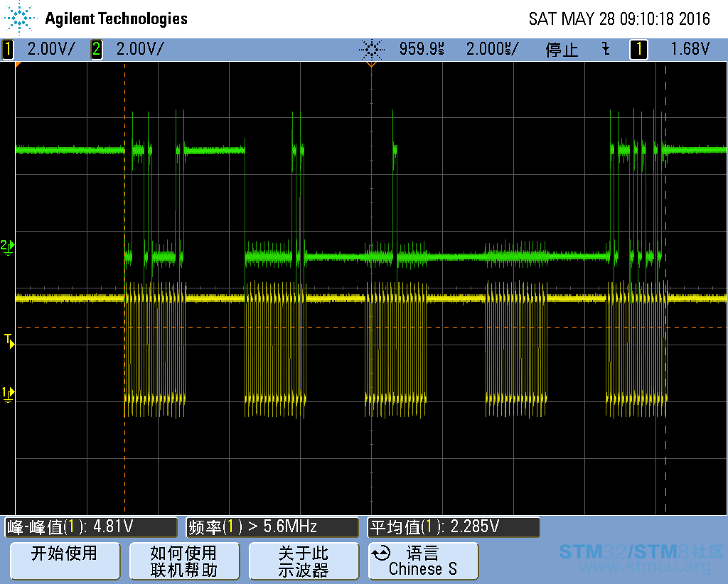Click the rising edge trigger slope icon
The width and height of the screenshot is (728, 584).
coord(606,49)
